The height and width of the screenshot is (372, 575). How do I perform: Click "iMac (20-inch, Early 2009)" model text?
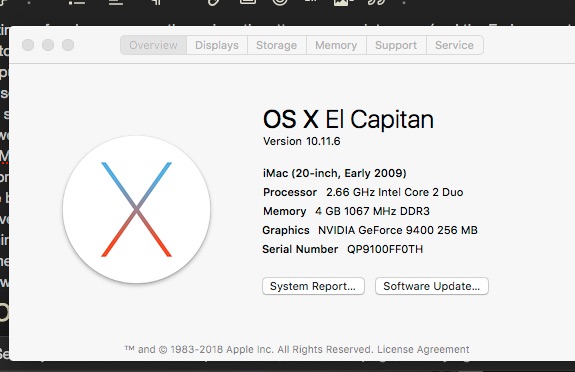tap(334, 173)
